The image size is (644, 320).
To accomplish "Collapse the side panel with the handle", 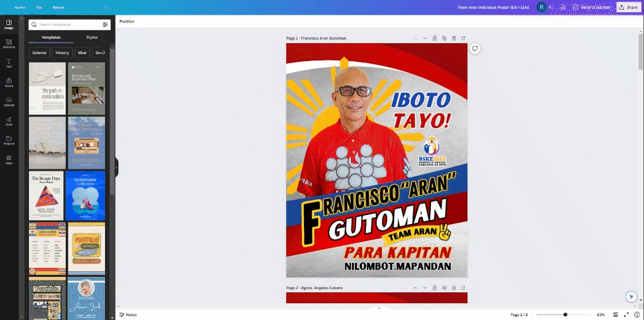I will (117, 167).
